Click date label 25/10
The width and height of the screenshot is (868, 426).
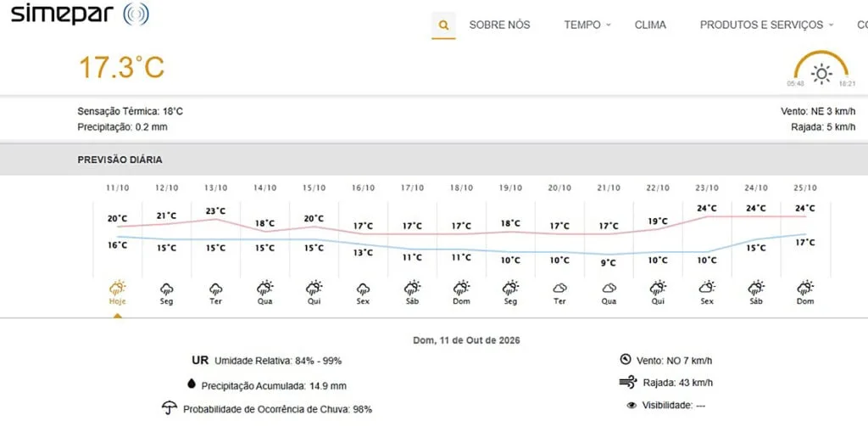(805, 188)
